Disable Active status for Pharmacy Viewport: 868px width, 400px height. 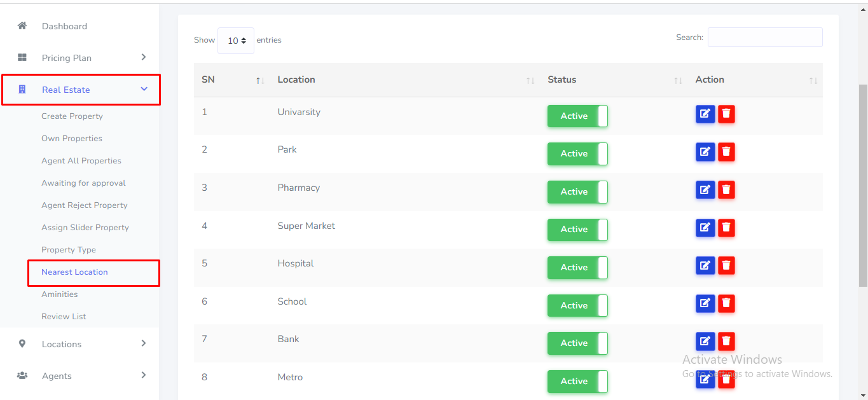(577, 192)
